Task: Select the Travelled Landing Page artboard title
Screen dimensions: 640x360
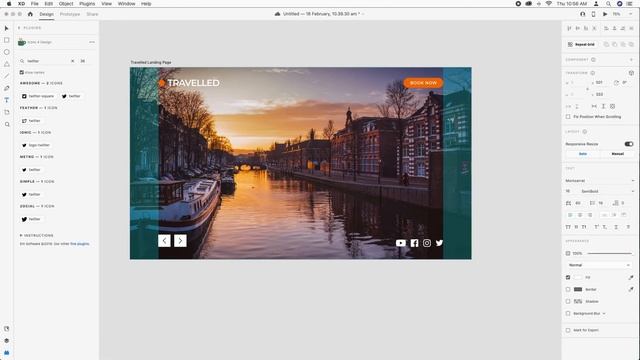Action: pos(151,62)
